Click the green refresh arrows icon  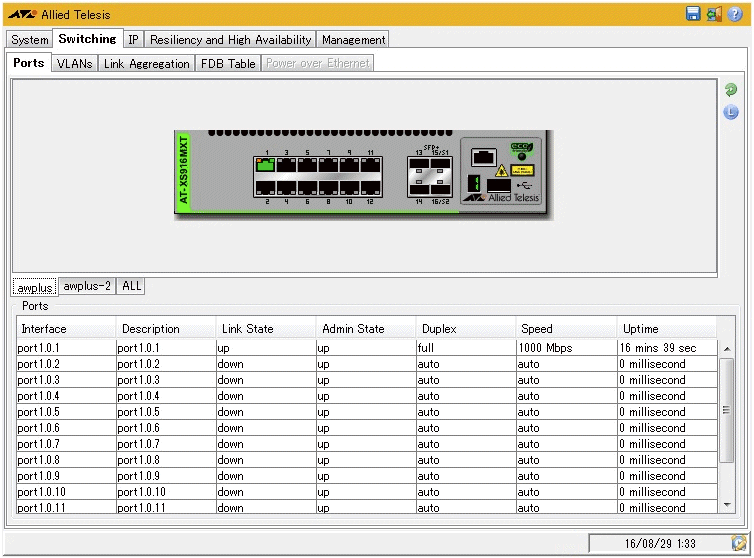(x=731, y=91)
